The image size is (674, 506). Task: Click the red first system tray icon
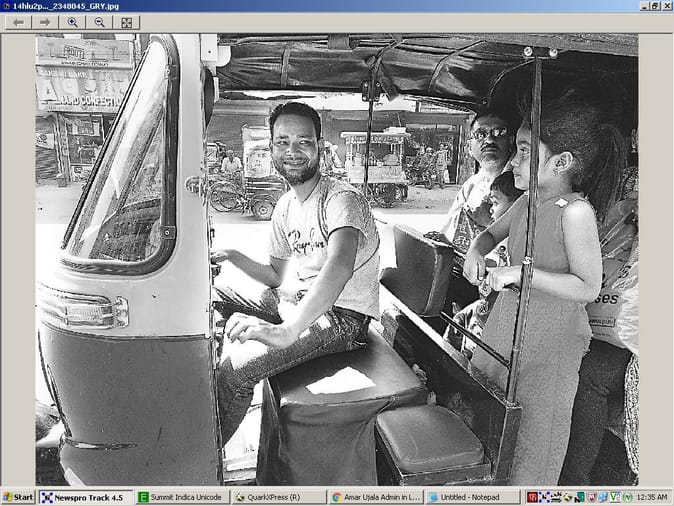[x=533, y=497]
